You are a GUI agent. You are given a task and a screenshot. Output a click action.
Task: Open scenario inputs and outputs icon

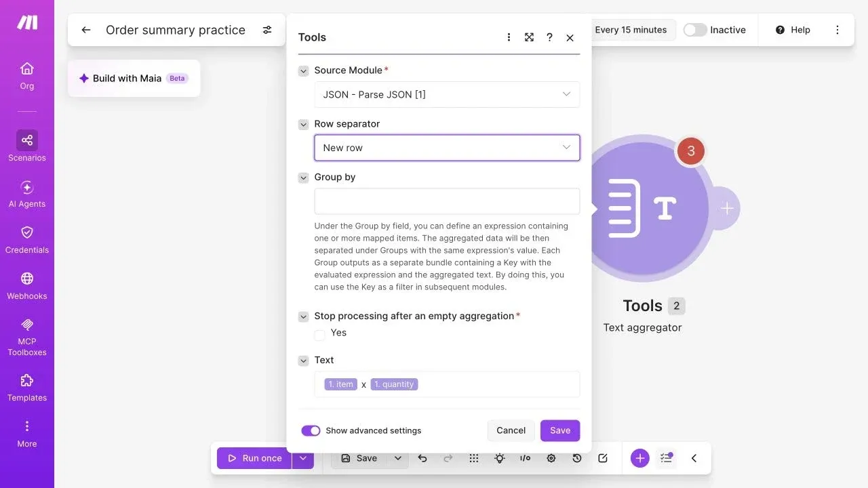point(526,458)
